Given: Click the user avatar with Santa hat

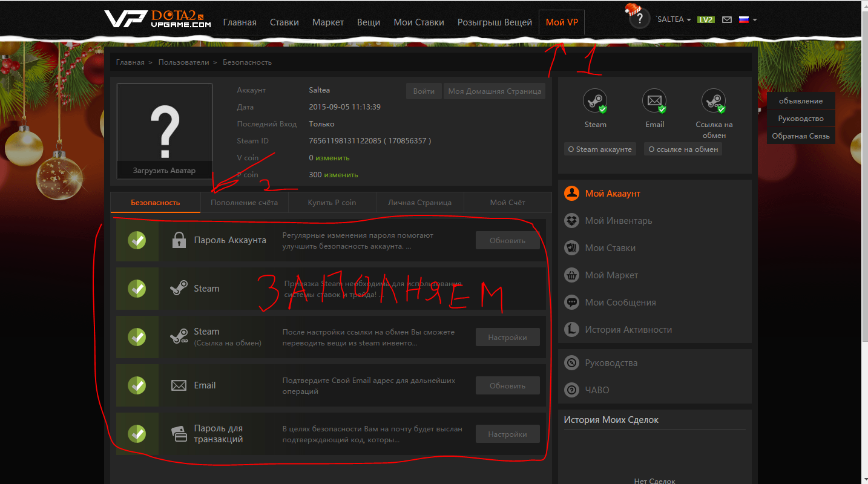Looking at the screenshot, I should [639, 17].
